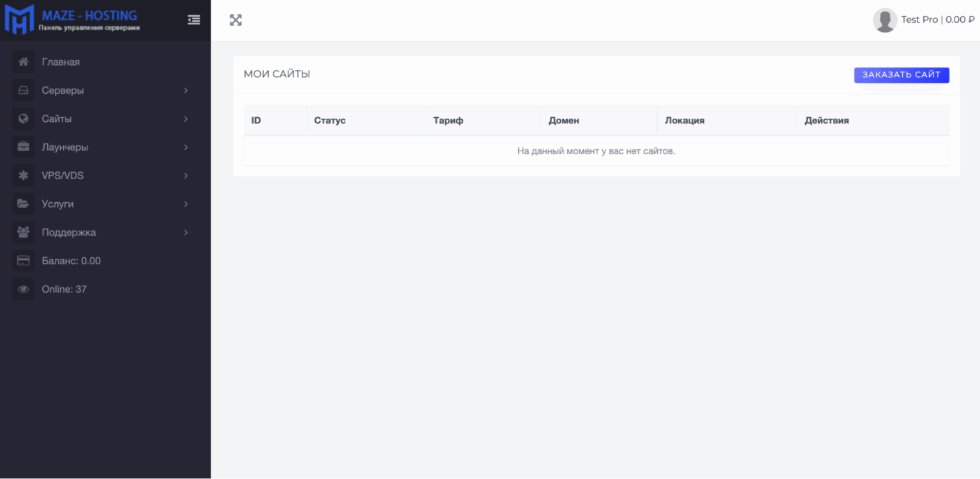Toggle the sidebar collapse control in header
This screenshot has width=980, height=479.
194,20
